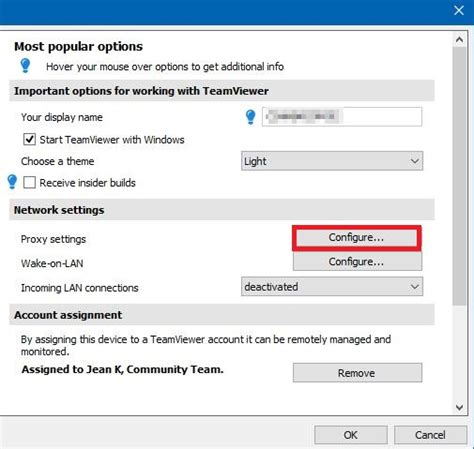Screen dimensions: 474x449
Task: Click the 'Wake-on-LAN' label
Action: [x=52, y=263]
